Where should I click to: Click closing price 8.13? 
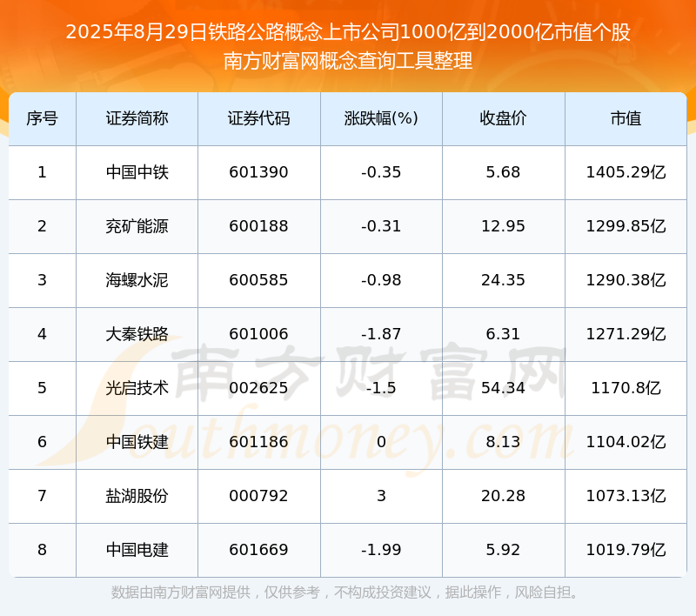click(x=504, y=442)
